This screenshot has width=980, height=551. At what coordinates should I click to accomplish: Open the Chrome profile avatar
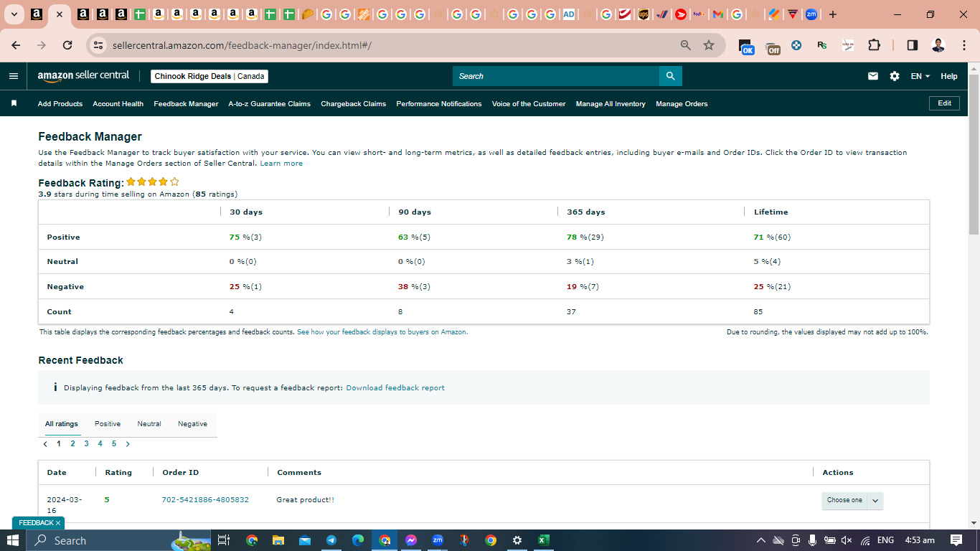click(x=938, y=45)
